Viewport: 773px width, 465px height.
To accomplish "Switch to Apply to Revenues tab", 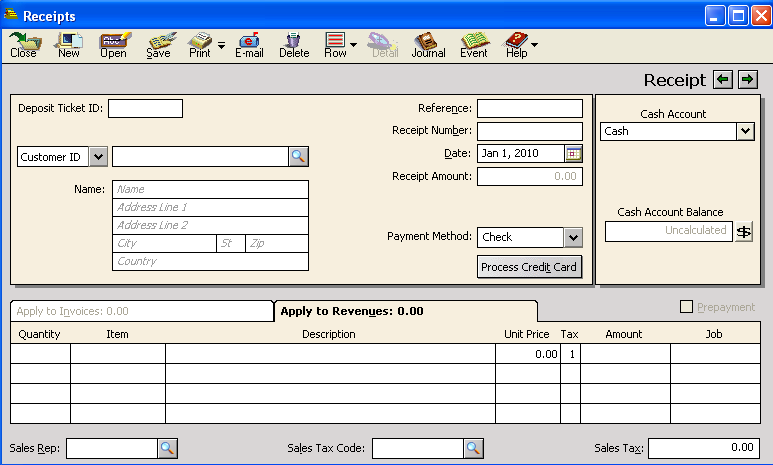I will pyautogui.click(x=405, y=311).
